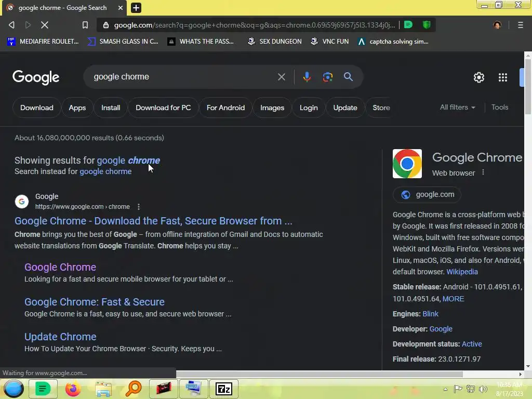The image size is (532, 399).
Task: Click the horizontal scrollbar right arrow
Action: (520, 374)
